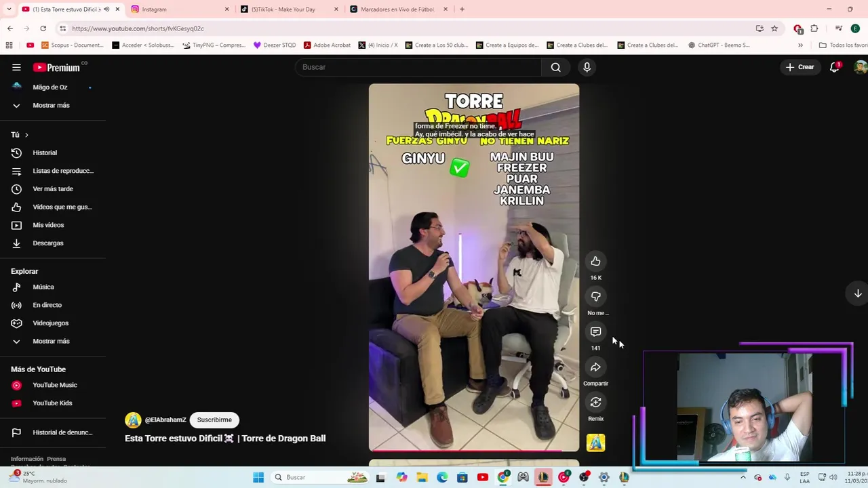
Task: Open the red YouTube taskbar app
Action: pyautogui.click(x=482, y=477)
